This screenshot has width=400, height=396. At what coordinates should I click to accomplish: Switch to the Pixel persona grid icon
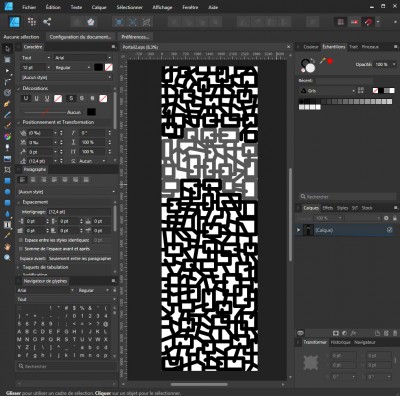click(x=32, y=22)
